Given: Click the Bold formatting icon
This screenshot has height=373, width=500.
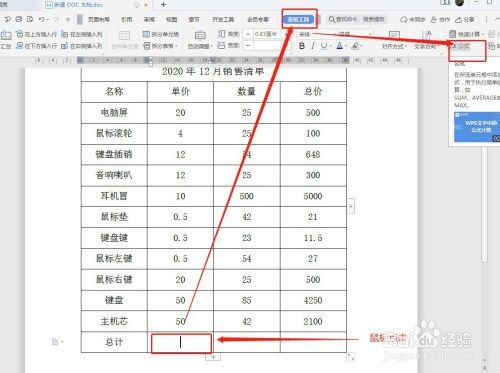Looking at the screenshot, I should tap(302, 46).
